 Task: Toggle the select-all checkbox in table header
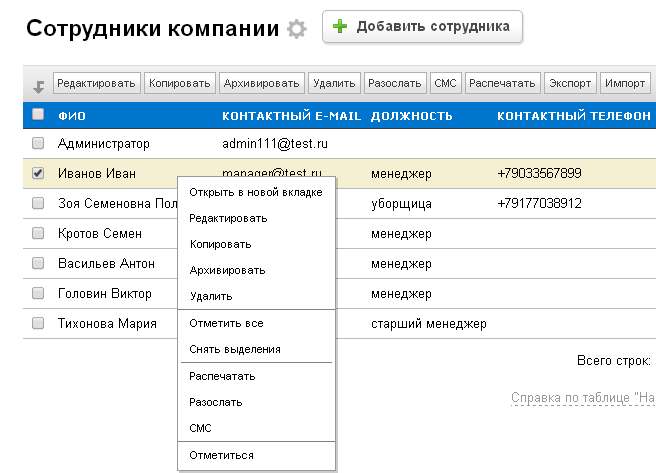(x=38, y=115)
